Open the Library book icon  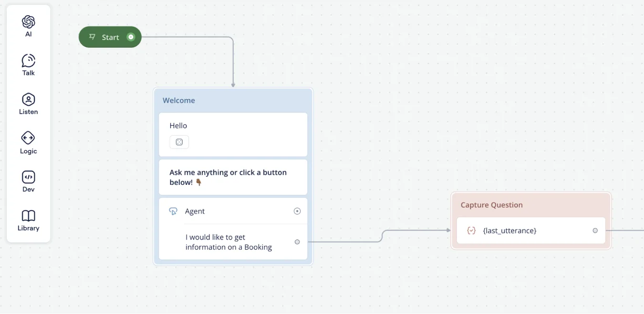point(28,216)
